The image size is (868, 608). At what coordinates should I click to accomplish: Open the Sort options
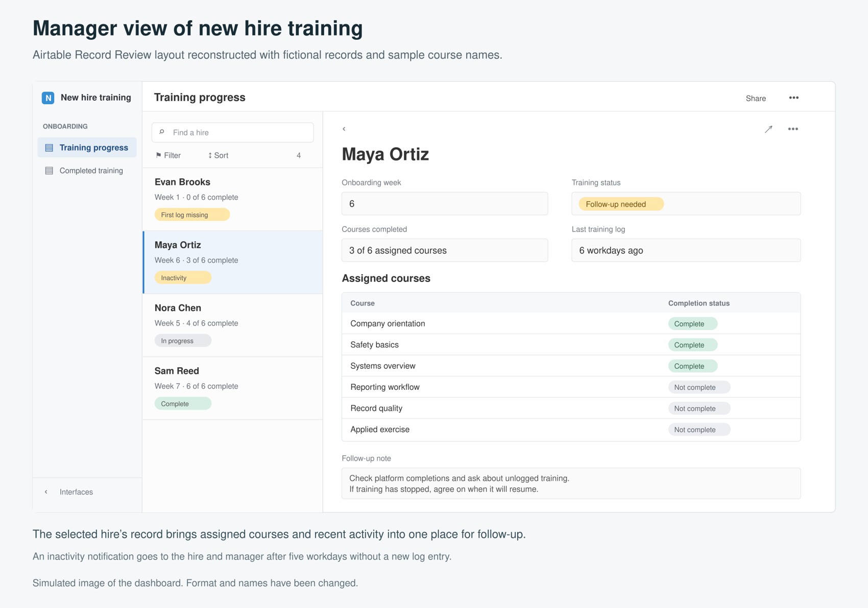point(218,155)
